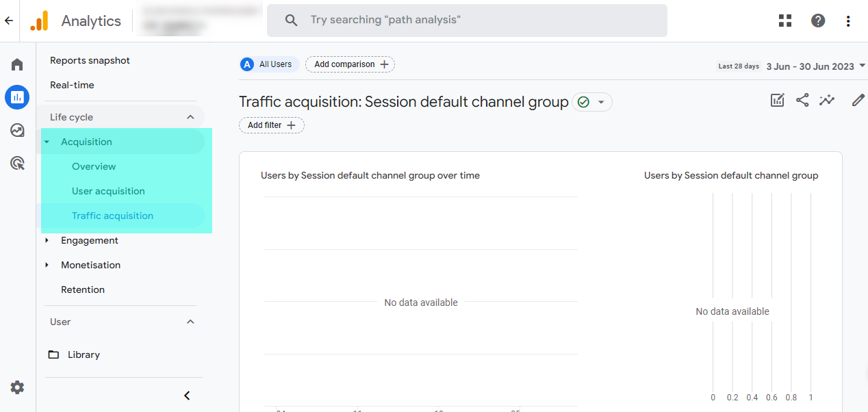This screenshot has height=412, width=868.
Task: Click report title Traffic acquisition heading
Action: [404, 102]
